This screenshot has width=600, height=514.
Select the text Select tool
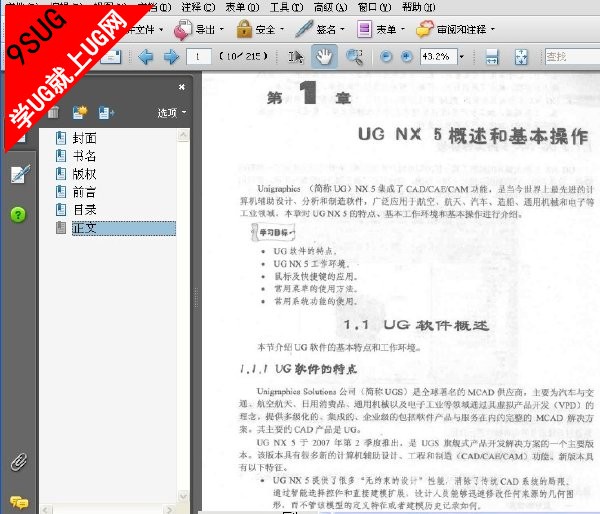(295, 57)
